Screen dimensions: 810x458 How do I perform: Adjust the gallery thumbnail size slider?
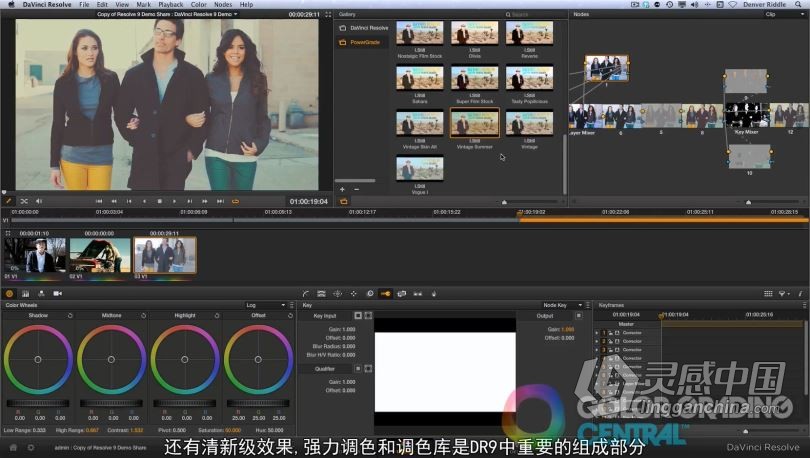click(x=504, y=202)
